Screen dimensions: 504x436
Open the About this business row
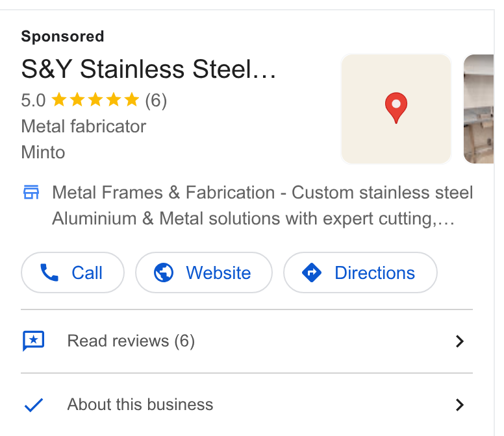point(247,405)
